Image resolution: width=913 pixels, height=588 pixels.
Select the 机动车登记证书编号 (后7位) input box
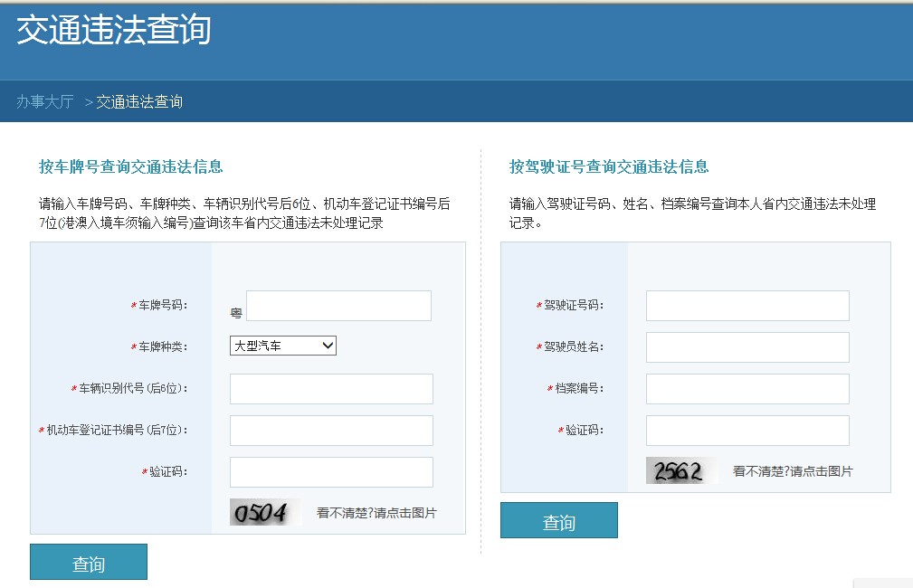point(331,431)
